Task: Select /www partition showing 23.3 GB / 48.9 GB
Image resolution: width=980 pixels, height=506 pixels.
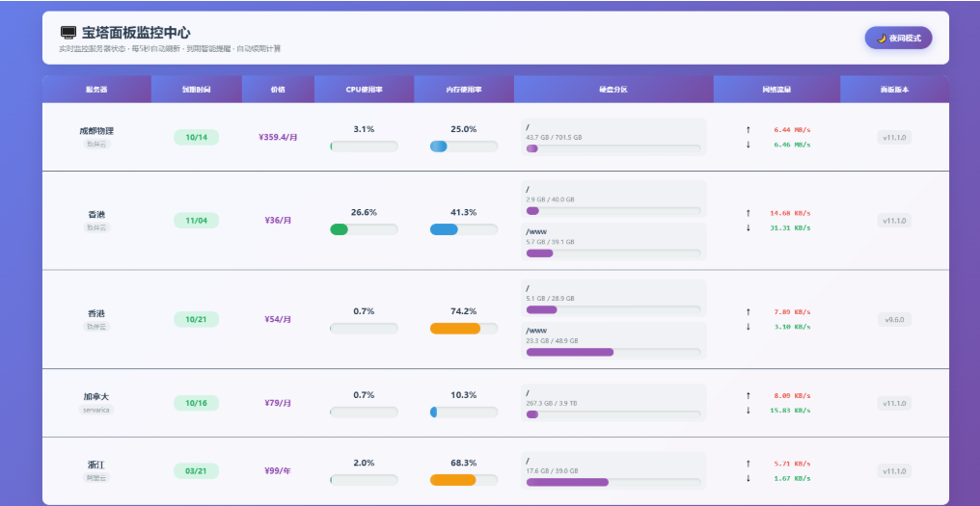Action: [612, 340]
